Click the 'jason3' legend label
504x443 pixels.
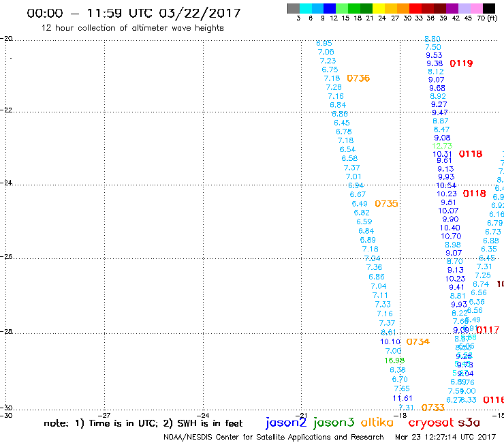point(334,423)
